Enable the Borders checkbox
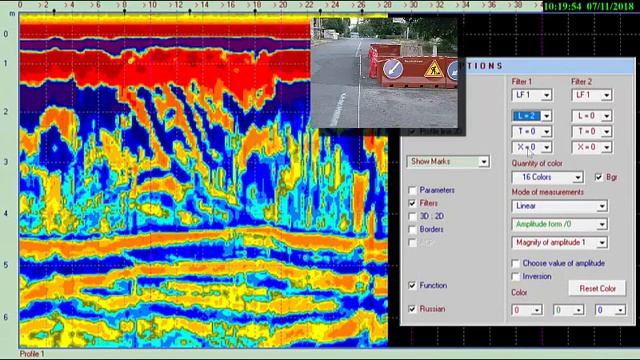Viewport: 640px width, 360px height. pyautogui.click(x=412, y=229)
